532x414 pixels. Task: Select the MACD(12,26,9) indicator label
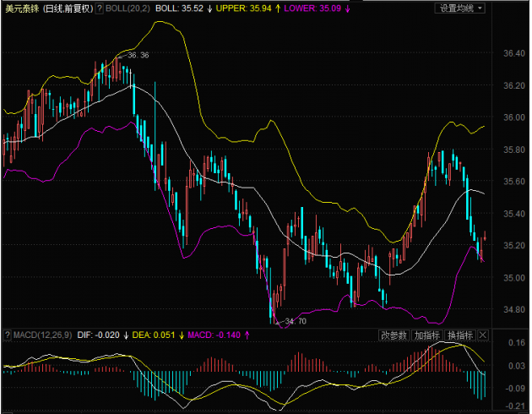click(42, 335)
